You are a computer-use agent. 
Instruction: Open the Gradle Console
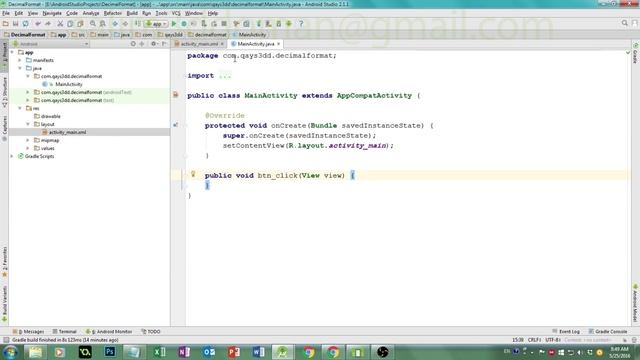[x=608, y=331]
